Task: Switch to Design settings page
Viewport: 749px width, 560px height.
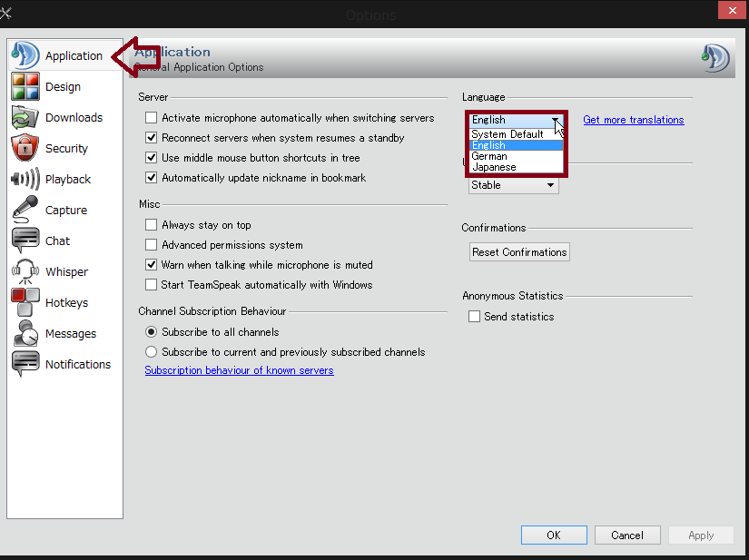Action: [63, 87]
